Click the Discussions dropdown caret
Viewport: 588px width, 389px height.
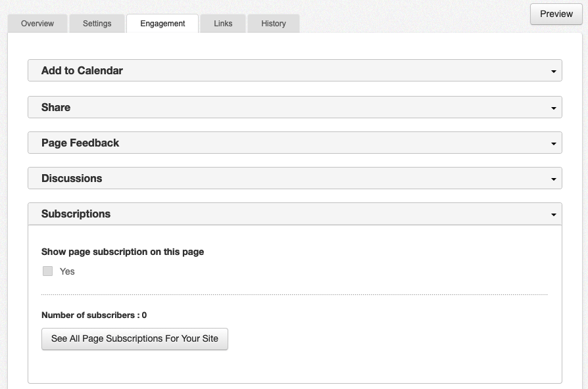(x=554, y=178)
